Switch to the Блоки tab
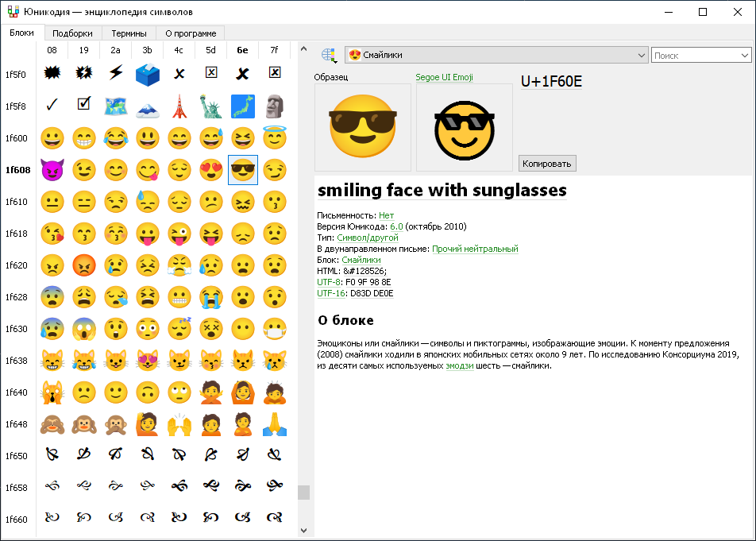Screen dimensions: 756x541 coord(21,33)
